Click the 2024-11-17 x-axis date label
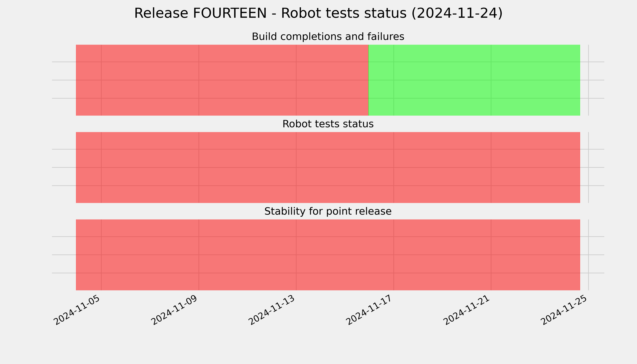 pos(369,310)
